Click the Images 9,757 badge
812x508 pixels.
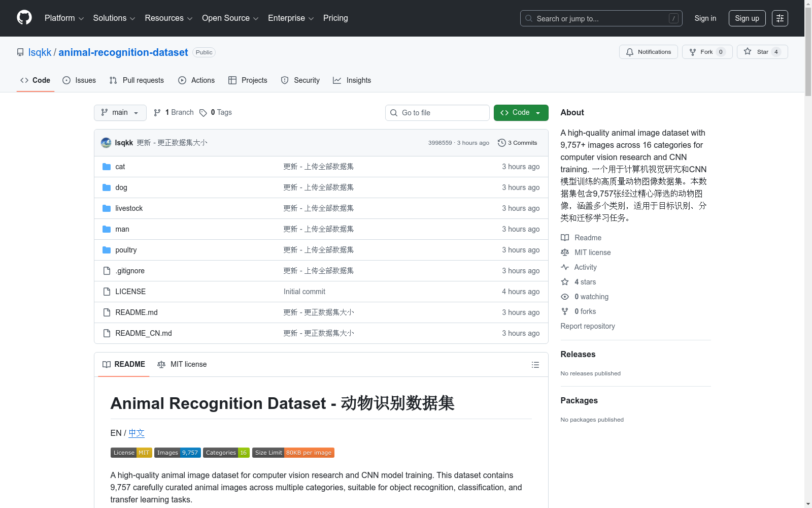(x=178, y=453)
